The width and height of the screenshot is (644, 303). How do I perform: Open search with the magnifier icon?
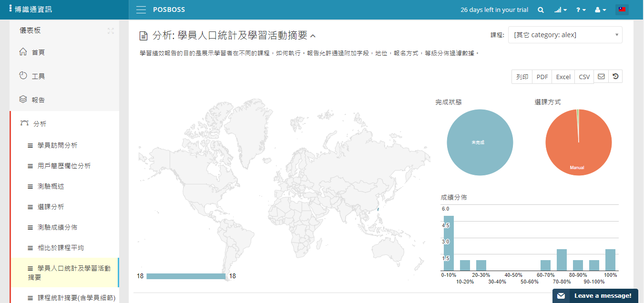[x=541, y=10]
